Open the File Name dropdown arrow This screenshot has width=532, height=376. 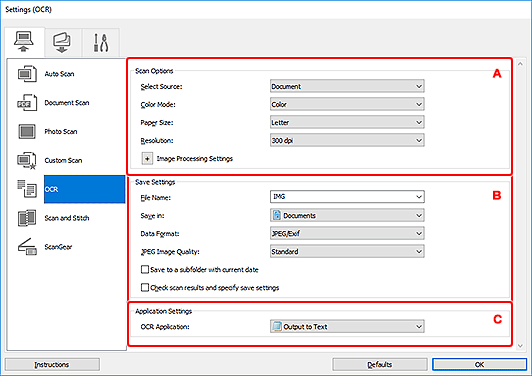(419, 196)
